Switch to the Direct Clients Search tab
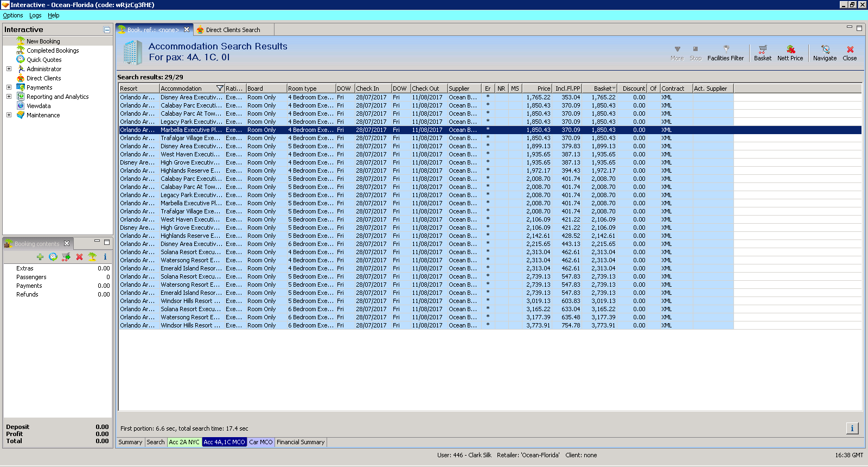The height and width of the screenshot is (467, 868). click(233, 30)
